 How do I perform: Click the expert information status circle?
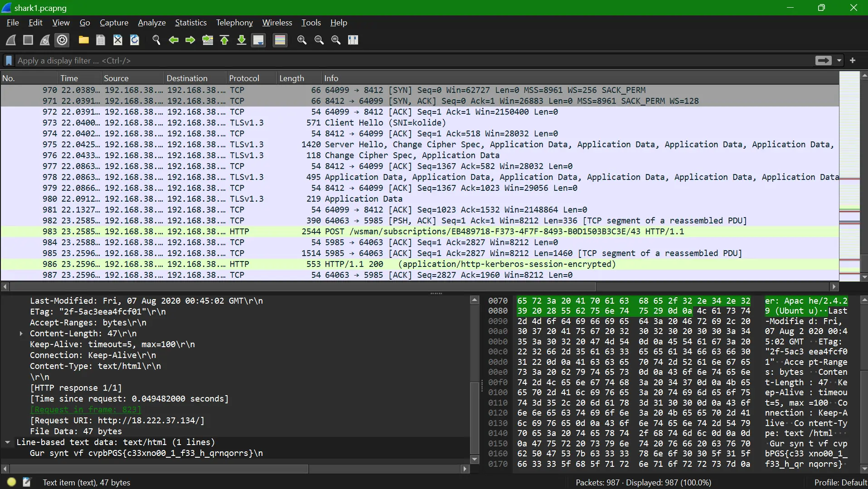click(x=12, y=482)
